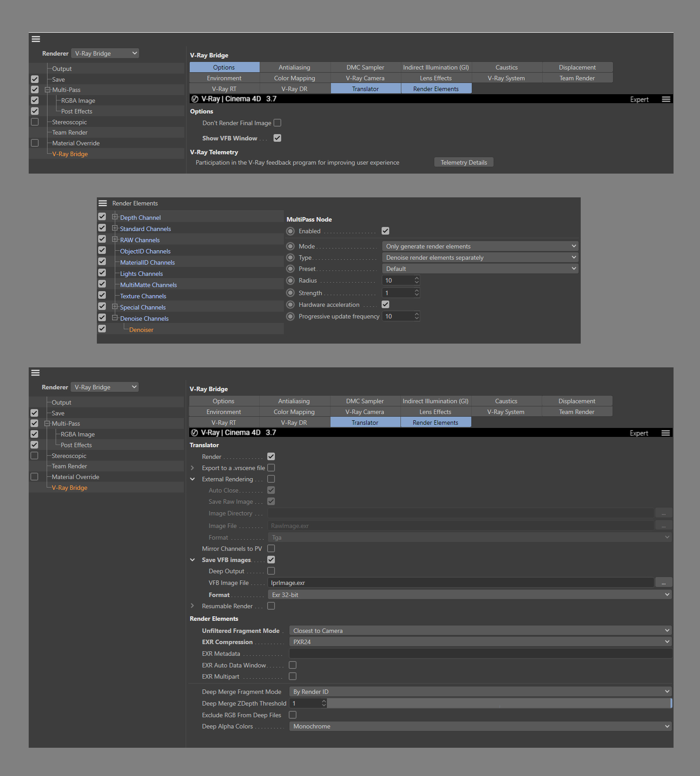Screen dimensions: 700x776
Task: Click Strength value stepper arrows
Action: [x=417, y=293]
